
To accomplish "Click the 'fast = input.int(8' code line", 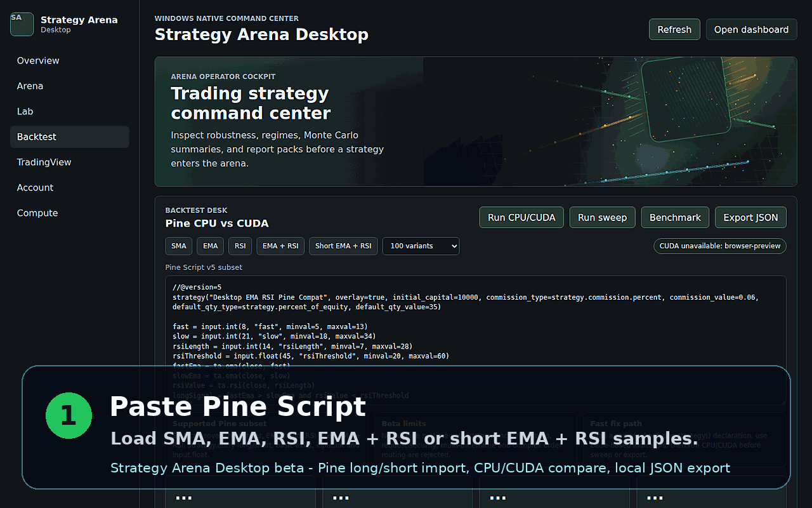I will pyautogui.click(x=270, y=326).
